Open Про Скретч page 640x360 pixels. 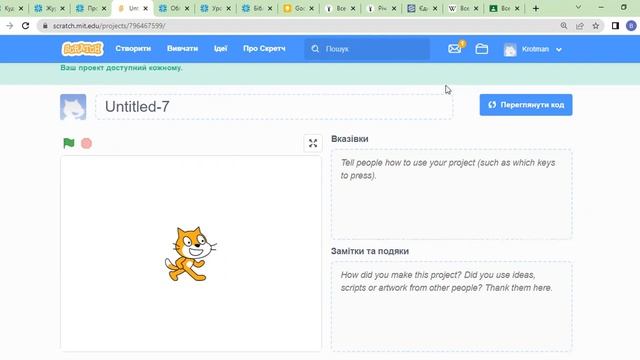pos(264,49)
